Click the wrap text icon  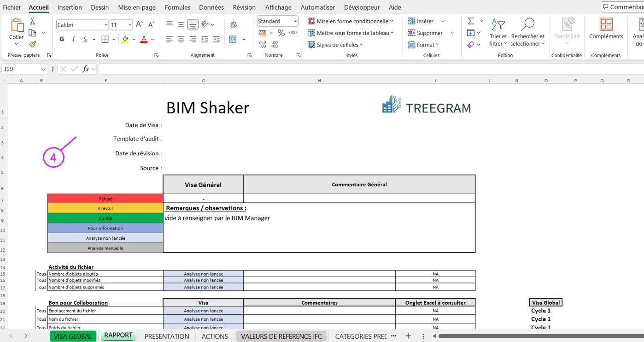pos(234,25)
